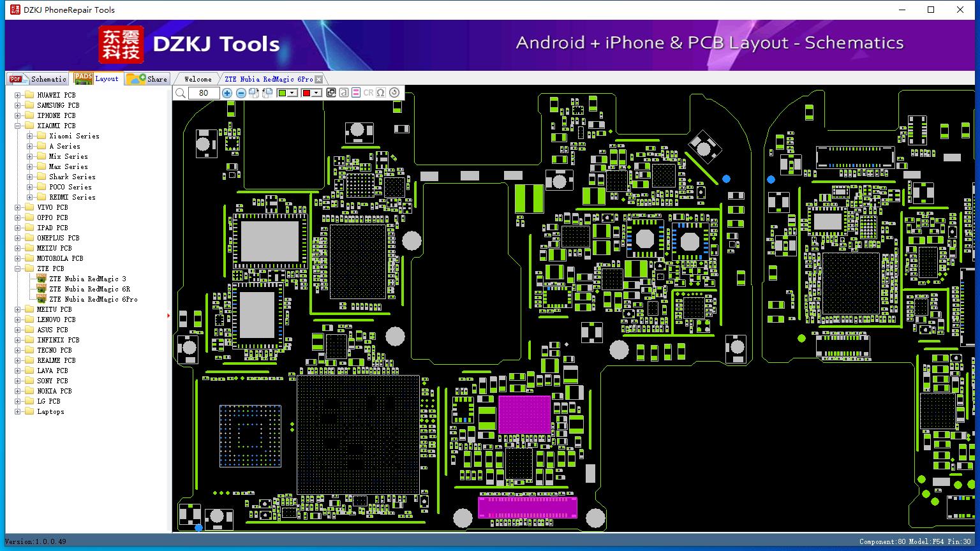Select the 'OPPO PCB' tree label
Viewport: 980px width, 551px height.
coord(52,217)
